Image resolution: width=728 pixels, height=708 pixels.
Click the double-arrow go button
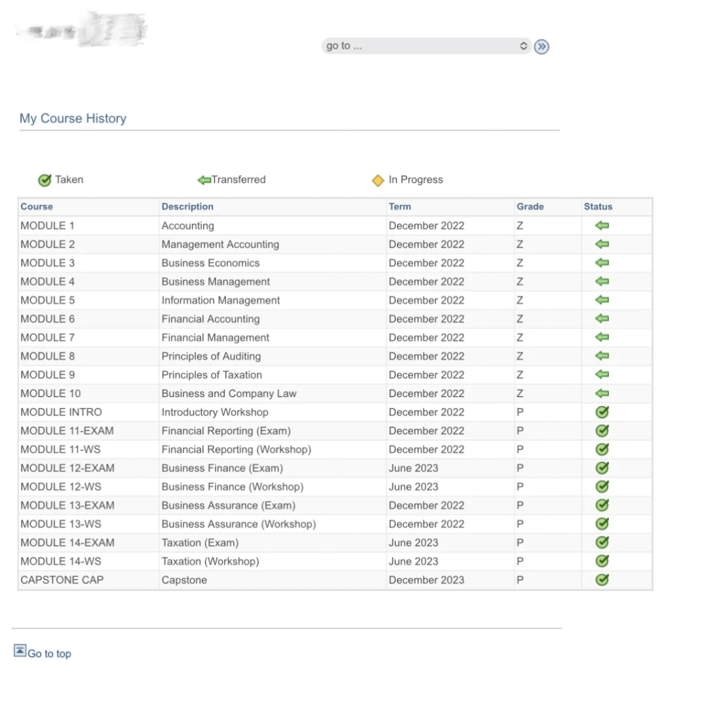click(541, 47)
